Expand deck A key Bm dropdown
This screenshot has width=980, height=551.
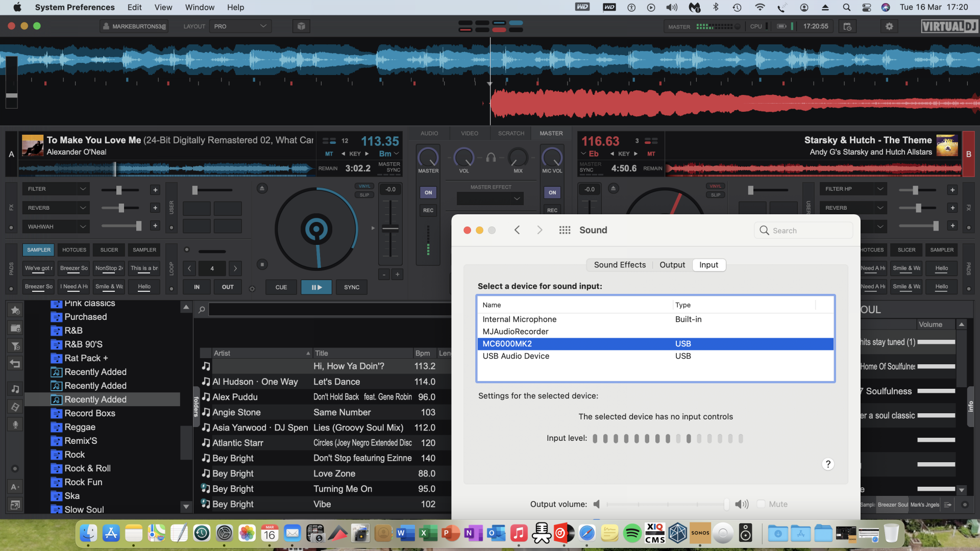tap(389, 154)
